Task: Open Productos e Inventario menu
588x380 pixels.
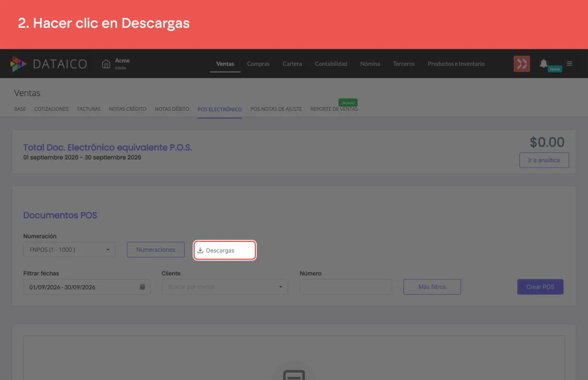Action: 456,64
